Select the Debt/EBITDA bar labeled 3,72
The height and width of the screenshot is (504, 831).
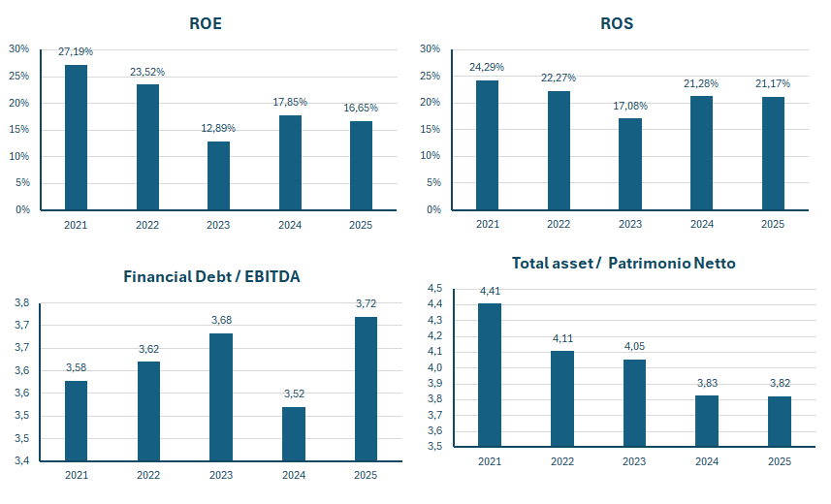(x=366, y=389)
